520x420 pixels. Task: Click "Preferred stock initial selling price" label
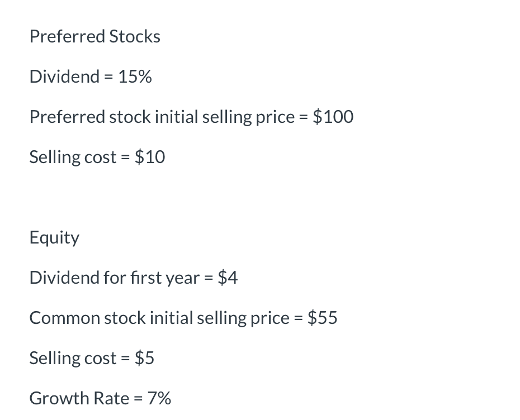click(x=162, y=117)
